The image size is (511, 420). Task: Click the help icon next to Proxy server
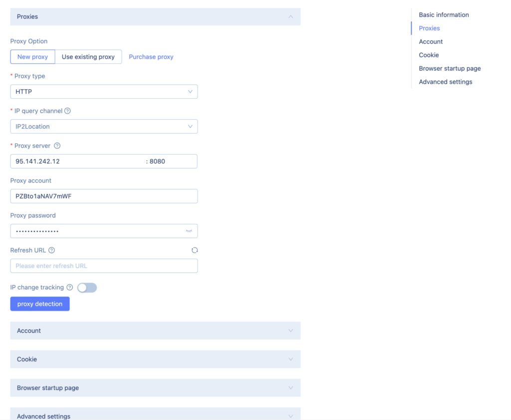(57, 146)
